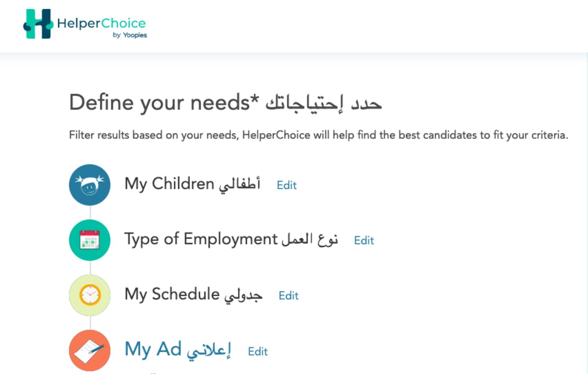Image resolution: width=588 pixels, height=374 pixels.
Task: Open the HelperChoice brand name in header
Action: point(101,23)
